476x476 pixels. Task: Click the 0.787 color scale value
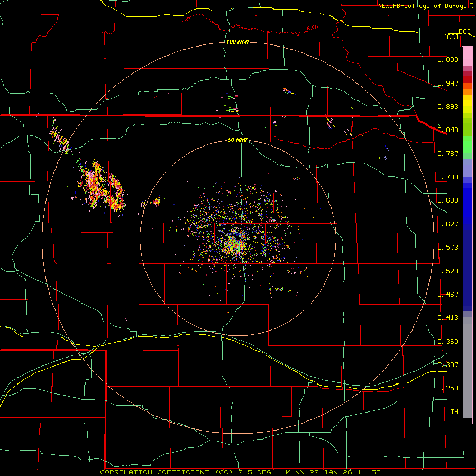click(448, 153)
